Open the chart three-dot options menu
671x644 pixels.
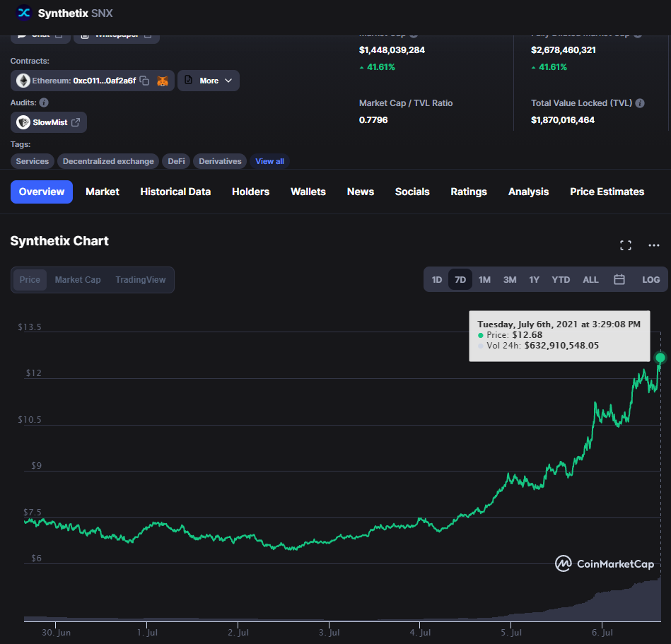654,245
